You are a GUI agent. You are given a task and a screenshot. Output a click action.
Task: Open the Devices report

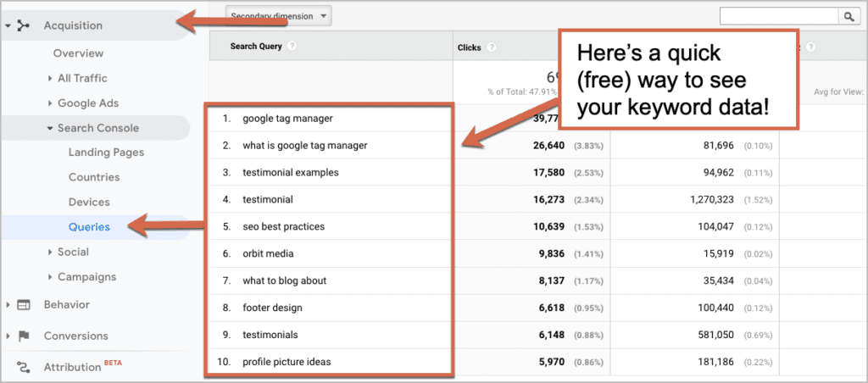pos(89,202)
